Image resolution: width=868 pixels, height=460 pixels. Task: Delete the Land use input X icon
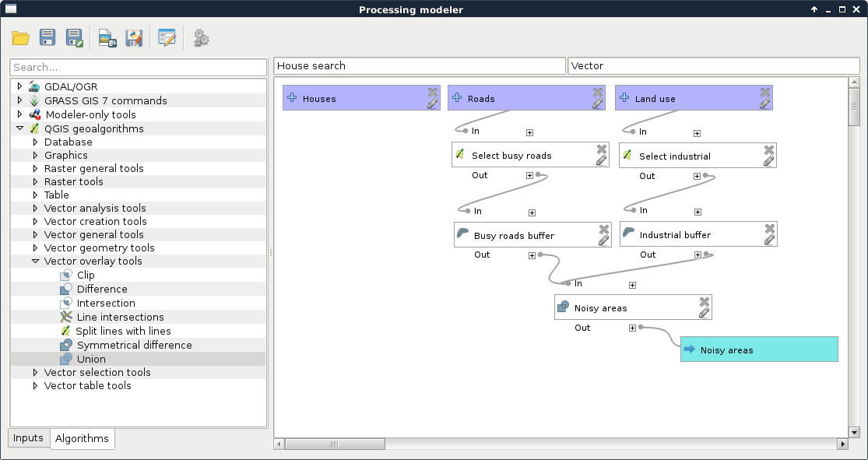pos(765,92)
